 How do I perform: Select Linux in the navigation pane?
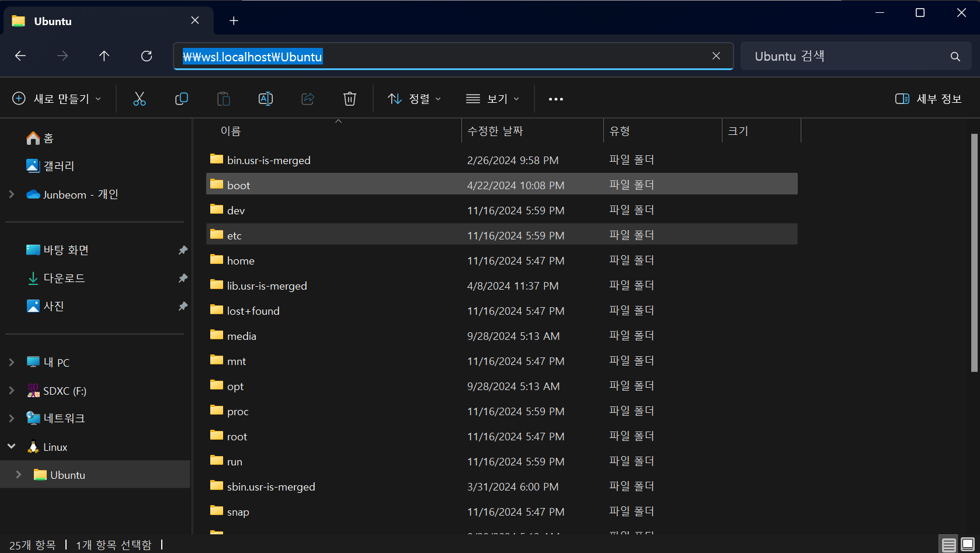click(47, 447)
